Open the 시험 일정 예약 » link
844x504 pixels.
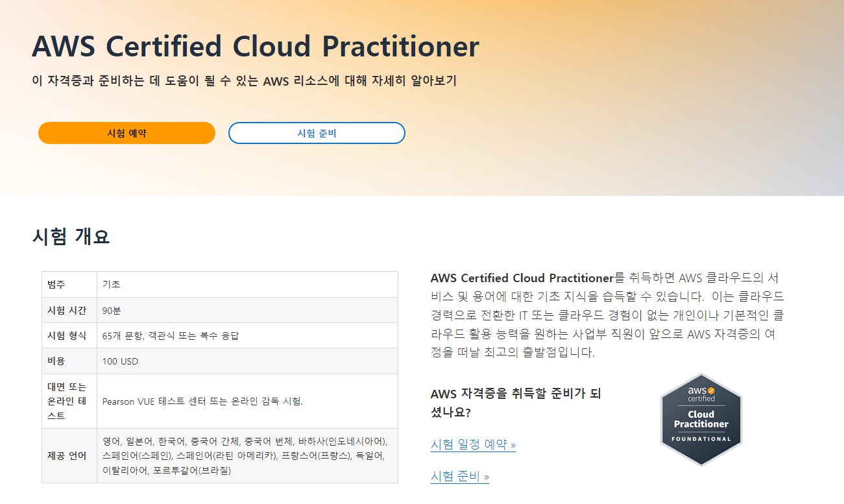click(x=473, y=444)
